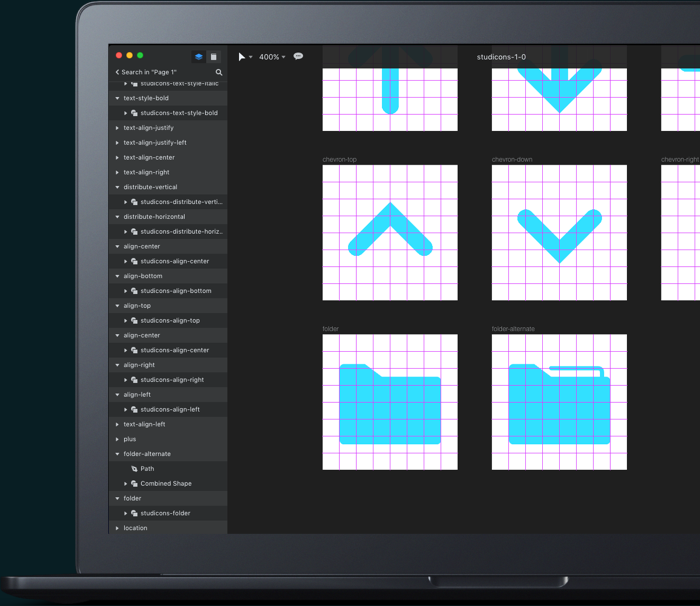Screen dimensions: 700x606
Task: Click the folder frame label on canvas
Action: pos(330,329)
